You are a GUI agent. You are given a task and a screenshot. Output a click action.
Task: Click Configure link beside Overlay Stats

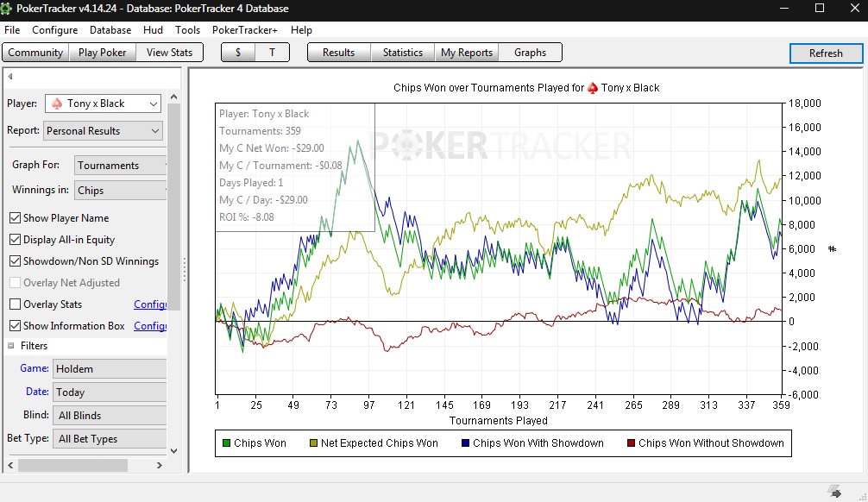coord(150,304)
